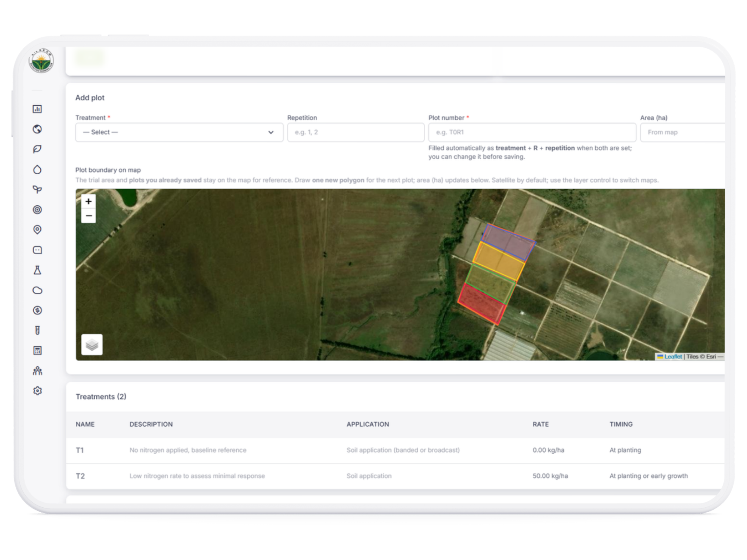Open the Leaflet attribution link

pos(673,357)
